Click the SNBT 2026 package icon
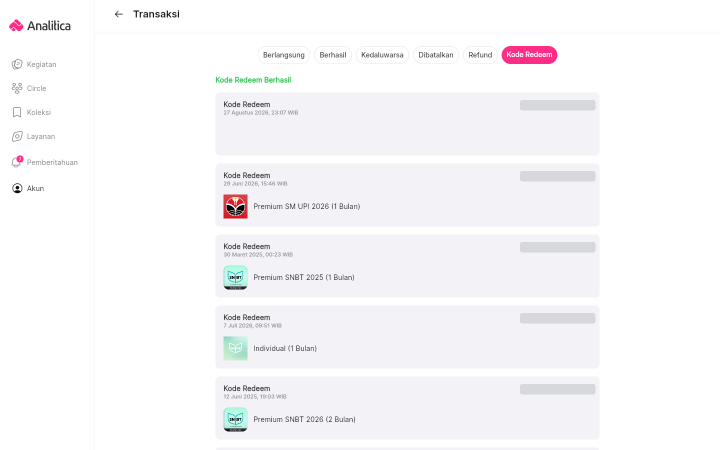The width and height of the screenshot is (720, 450). (235, 419)
